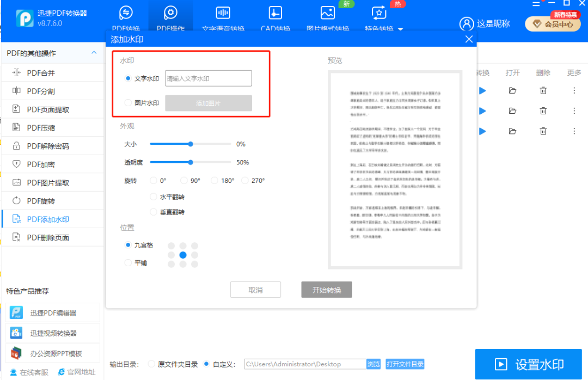Select 0° rotation radio button
588x380 pixels.
[x=154, y=180]
